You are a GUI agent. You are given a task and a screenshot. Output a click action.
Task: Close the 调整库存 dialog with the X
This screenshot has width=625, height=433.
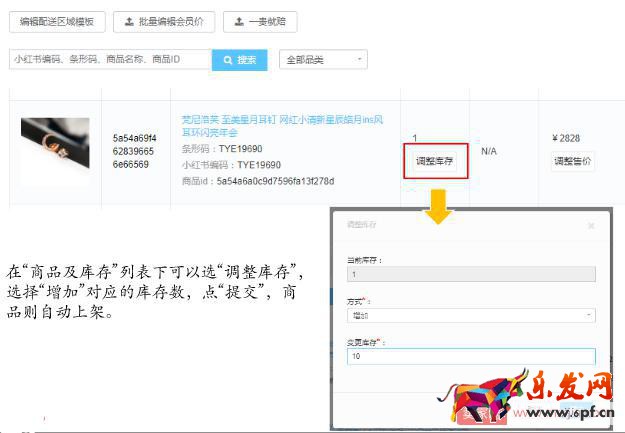pos(591,226)
